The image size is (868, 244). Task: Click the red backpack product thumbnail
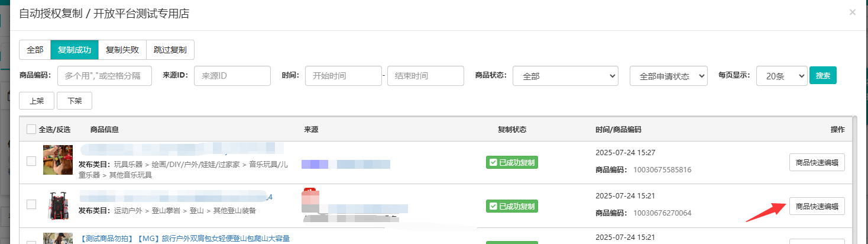pos(58,205)
